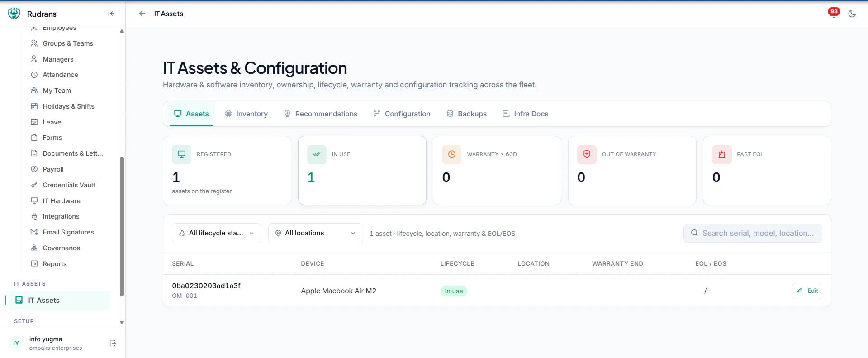Click the My Team icon
868x358 pixels.
coord(34,91)
